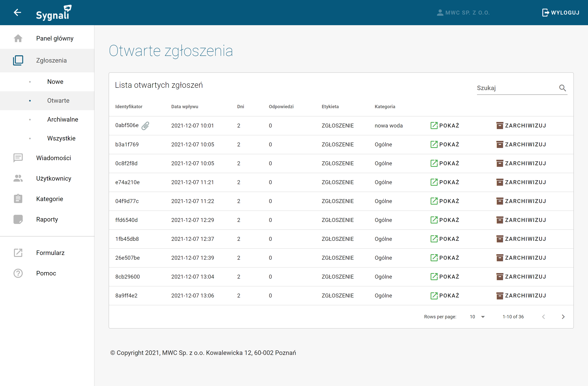588x386 pixels.
Task: Click the Formularz edit icon
Action: point(18,253)
